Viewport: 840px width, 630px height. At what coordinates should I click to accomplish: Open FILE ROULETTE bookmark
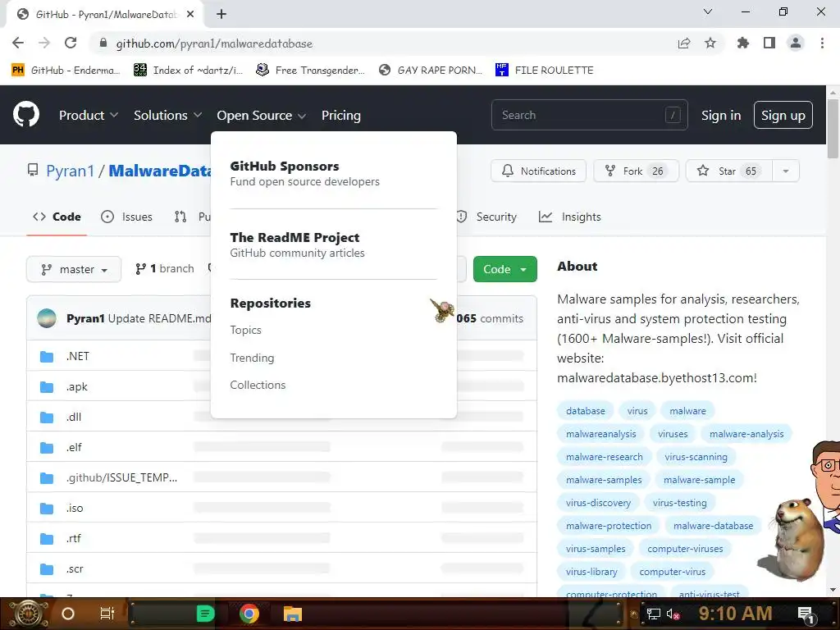[x=545, y=71]
